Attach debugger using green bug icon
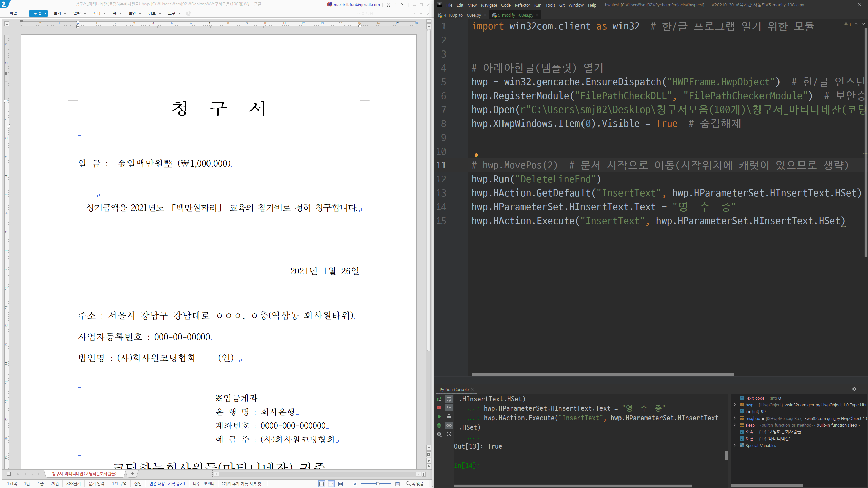Screen dimensions: 868x488 point(439,425)
